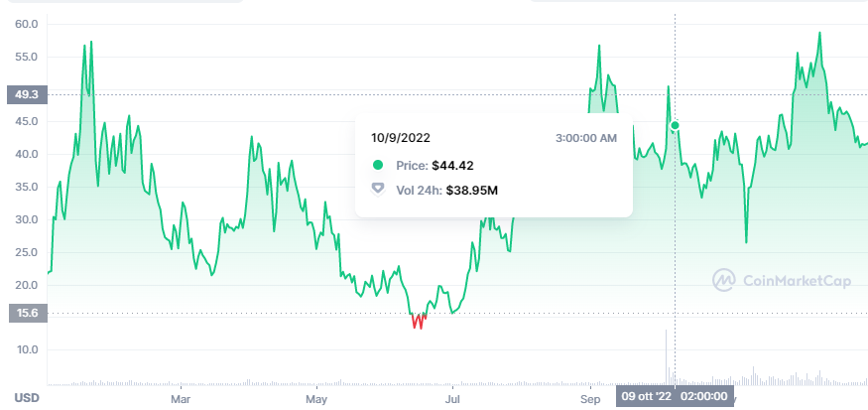Click the USD currency label
The image size is (868, 410).
26,398
